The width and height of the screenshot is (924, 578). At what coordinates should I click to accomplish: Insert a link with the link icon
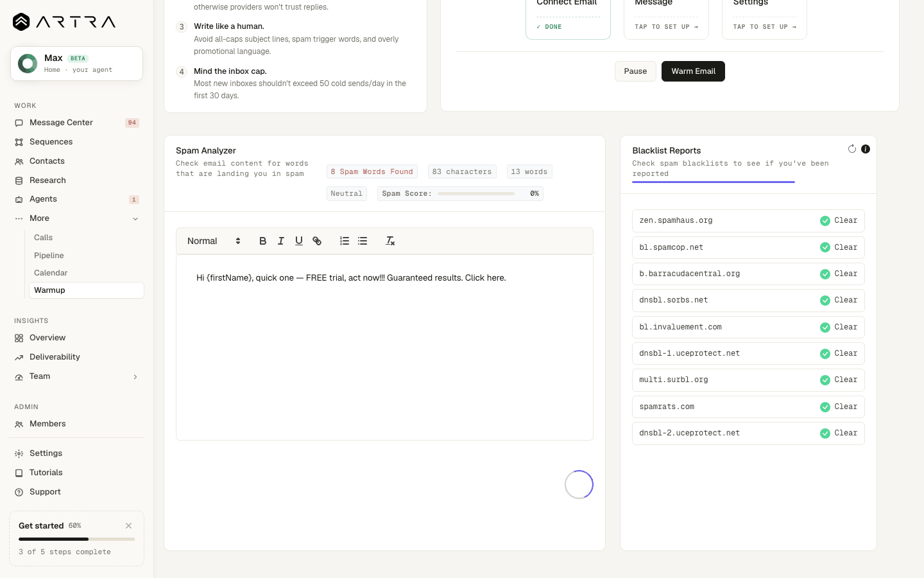point(317,241)
